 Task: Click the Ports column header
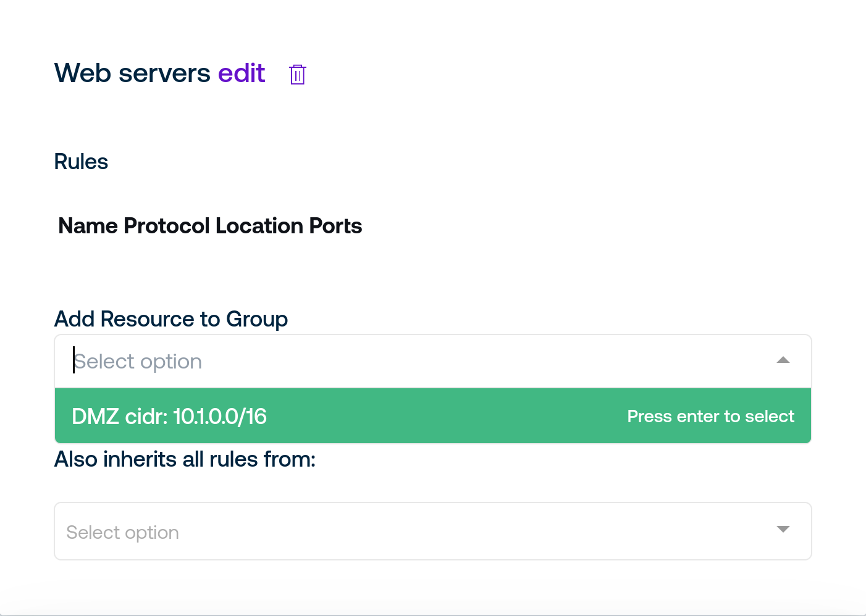click(x=335, y=226)
